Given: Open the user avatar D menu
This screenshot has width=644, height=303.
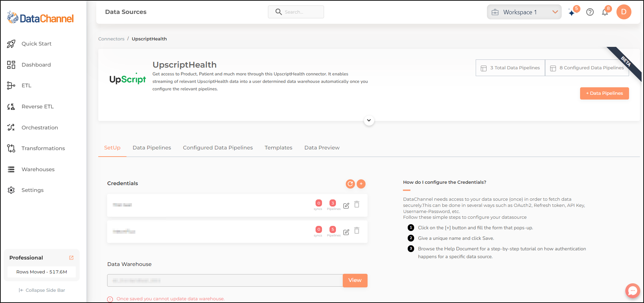Looking at the screenshot, I should (x=624, y=12).
